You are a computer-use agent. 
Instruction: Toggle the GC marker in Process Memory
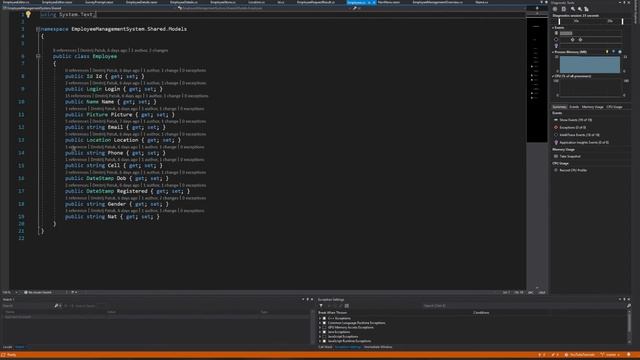tap(607, 52)
